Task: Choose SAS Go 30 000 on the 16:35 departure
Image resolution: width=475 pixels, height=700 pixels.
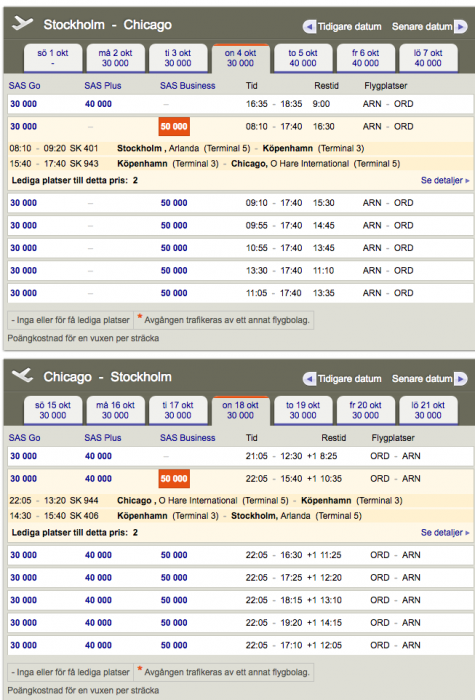Action: pos(24,104)
